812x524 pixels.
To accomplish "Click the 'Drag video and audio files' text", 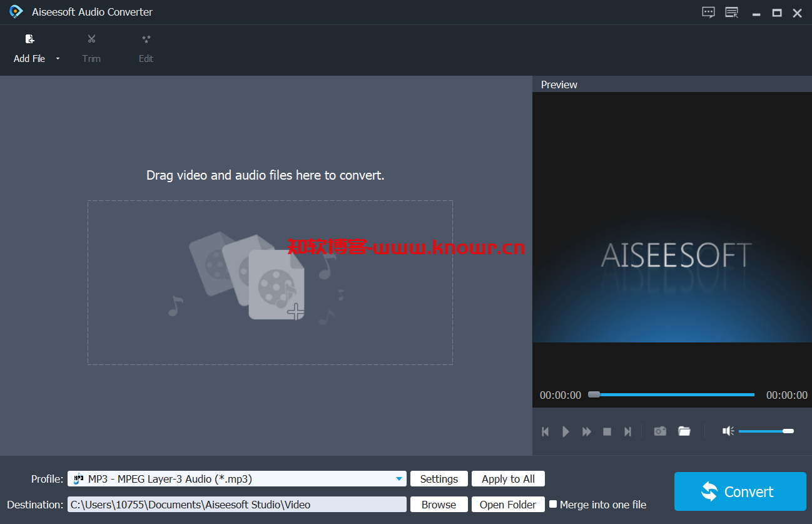I will 265,175.
